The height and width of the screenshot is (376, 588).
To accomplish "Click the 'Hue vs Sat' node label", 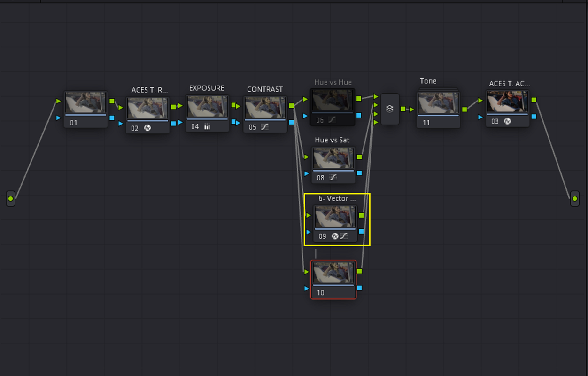I will [332, 140].
